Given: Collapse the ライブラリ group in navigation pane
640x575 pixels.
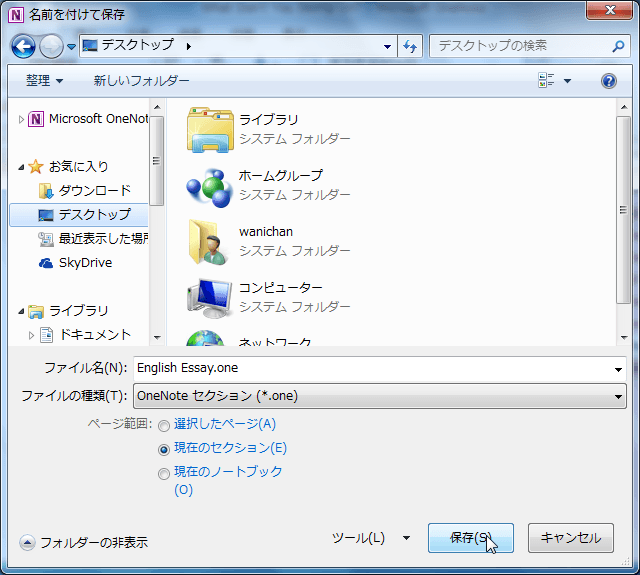Looking at the screenshot, I should click(21, 311).
